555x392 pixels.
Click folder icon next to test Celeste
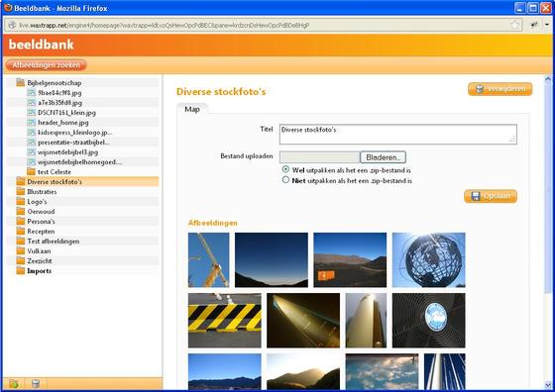(31, 171)
